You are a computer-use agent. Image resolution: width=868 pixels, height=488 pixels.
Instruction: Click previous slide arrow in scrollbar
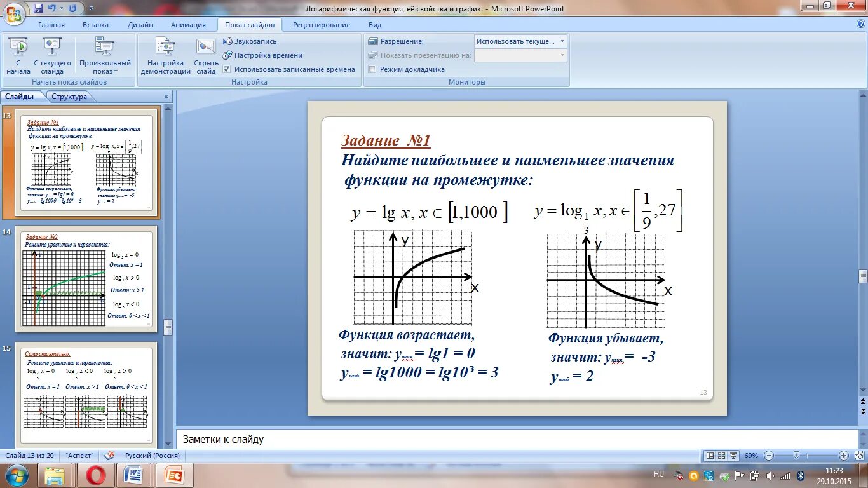point(863,402)
